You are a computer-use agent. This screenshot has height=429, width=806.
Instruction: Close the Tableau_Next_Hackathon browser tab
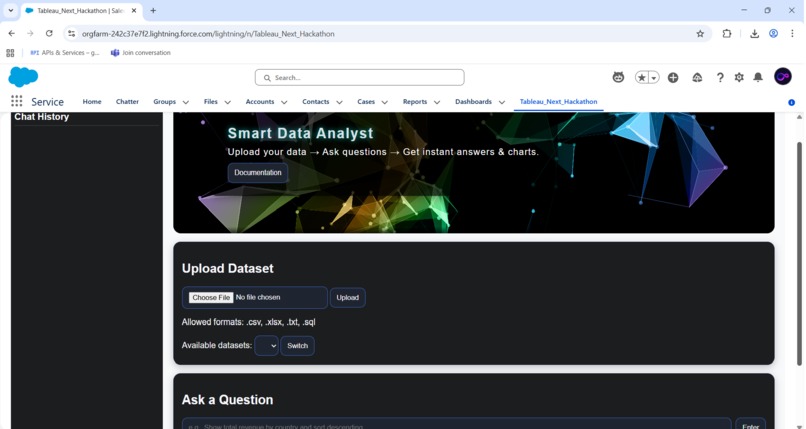point(134,10)
